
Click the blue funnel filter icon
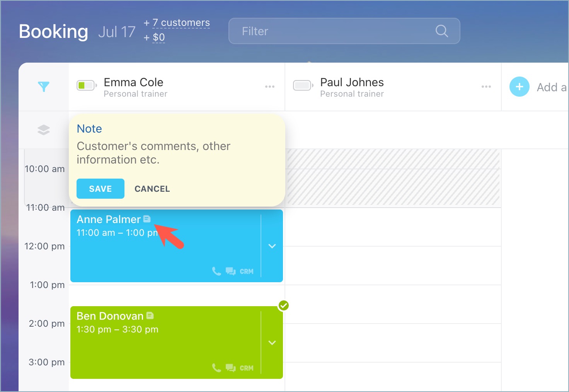point(44,87)
